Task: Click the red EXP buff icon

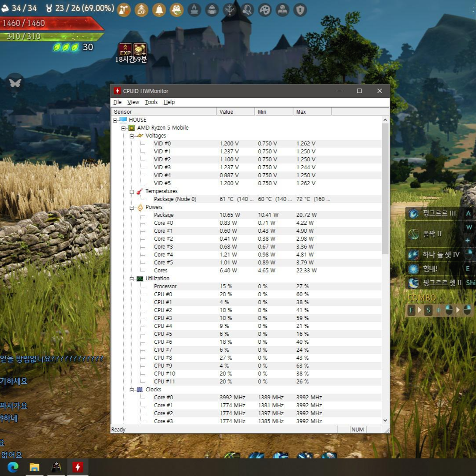Action: click(x=125, y=50)
